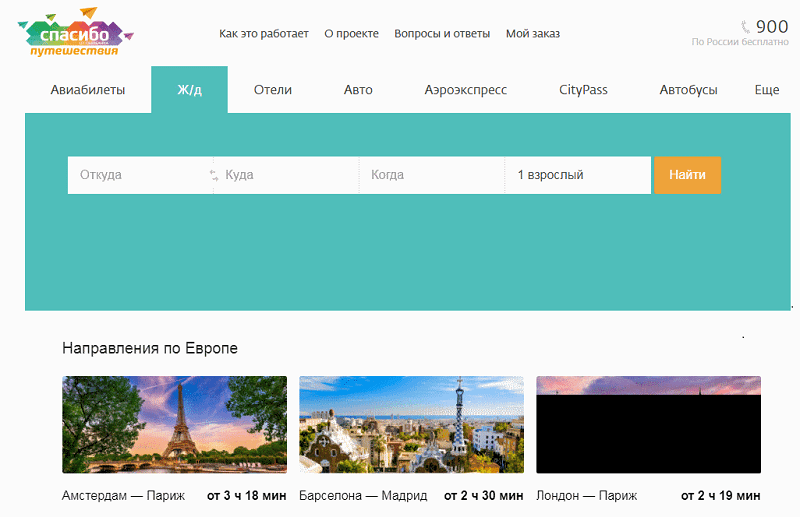Click the По России бесплатно caption
Screen dimensions: 800x517
click(740, 42)
